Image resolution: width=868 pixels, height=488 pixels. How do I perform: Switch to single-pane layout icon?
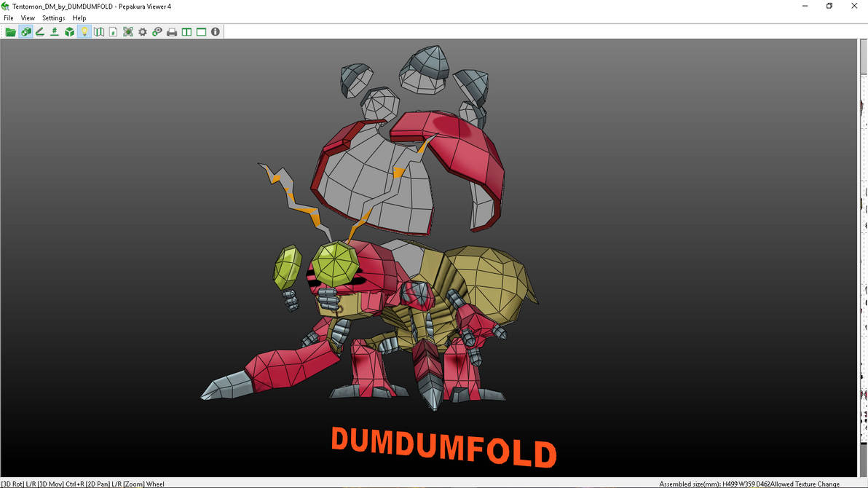click(x=200, y=31)
